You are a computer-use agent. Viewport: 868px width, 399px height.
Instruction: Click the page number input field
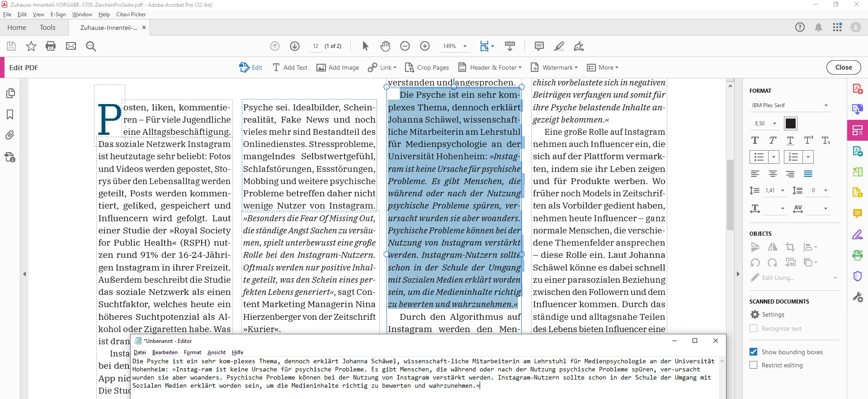click(x=316, y=46)
